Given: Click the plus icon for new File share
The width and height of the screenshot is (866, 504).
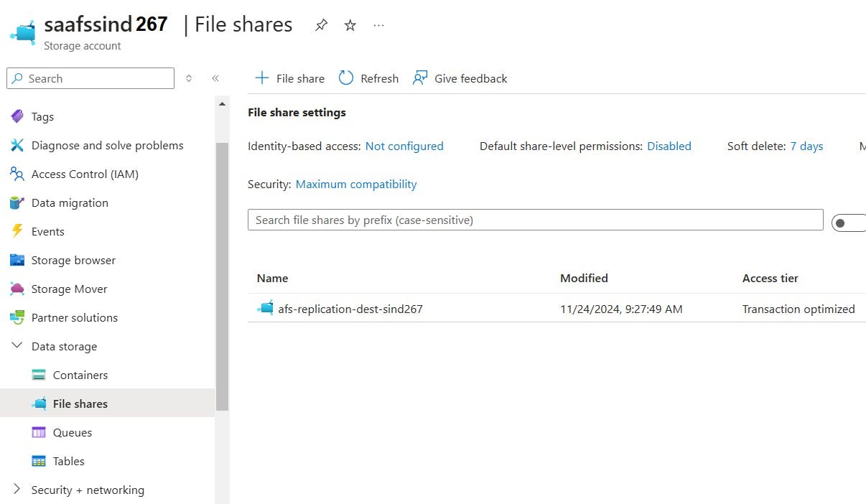Looking at the screenshot, I should point(262,78).
